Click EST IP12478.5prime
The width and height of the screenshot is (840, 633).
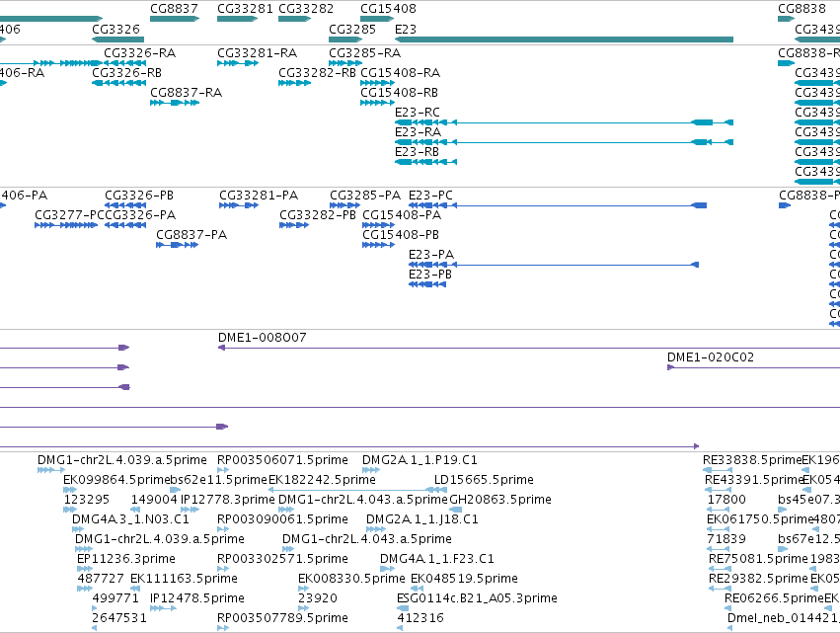pos(197,599)
